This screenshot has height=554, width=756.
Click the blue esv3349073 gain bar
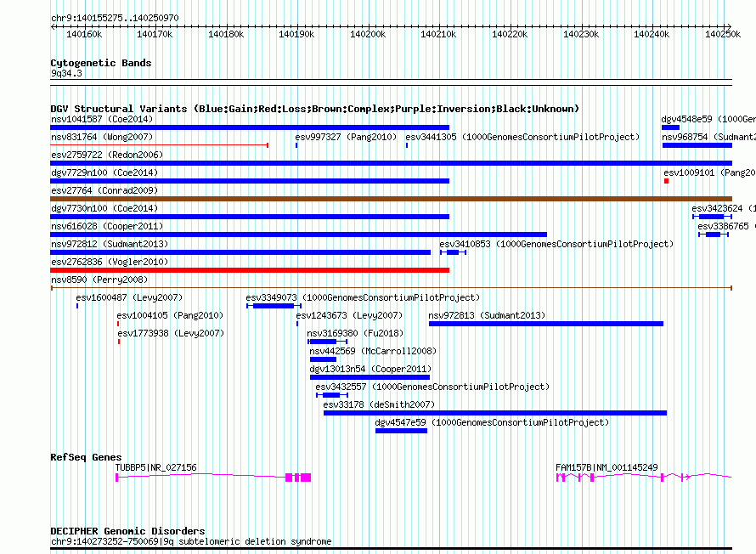[274, 306]
